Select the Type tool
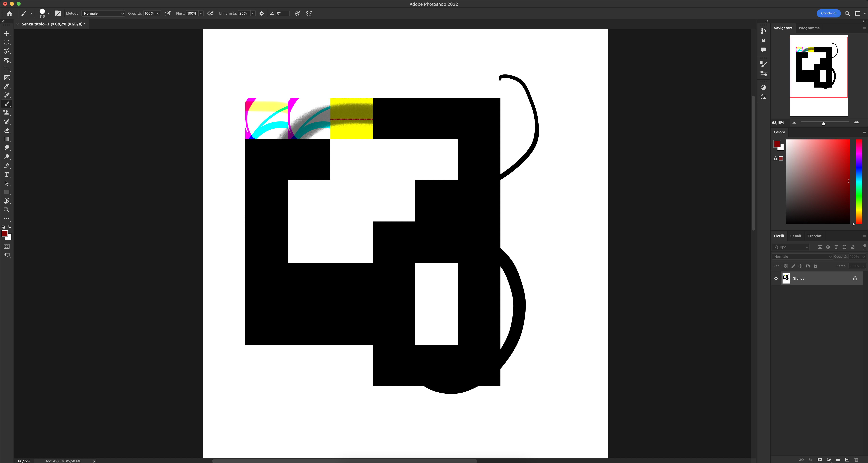 coord(7,175)
